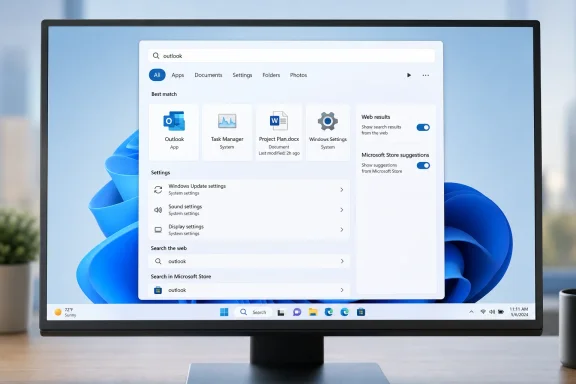Click the play arrow icon beside the filters

coord(409,75)
